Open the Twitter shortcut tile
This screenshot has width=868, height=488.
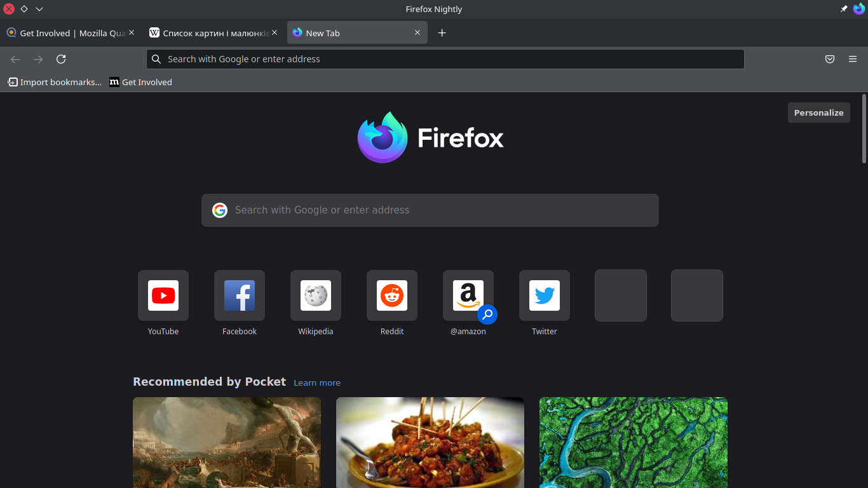[x=545, y=295]
